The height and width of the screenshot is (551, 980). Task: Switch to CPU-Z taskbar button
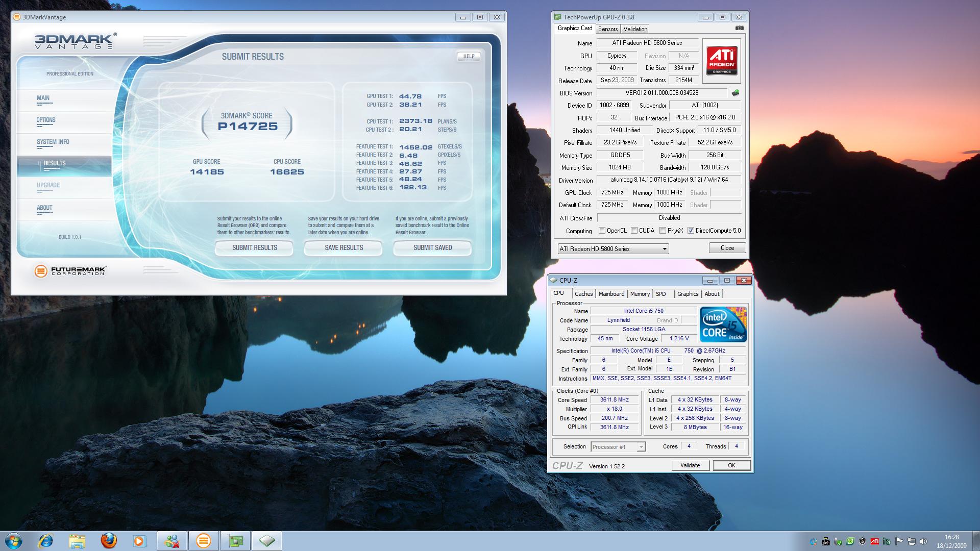pos(267,541)
